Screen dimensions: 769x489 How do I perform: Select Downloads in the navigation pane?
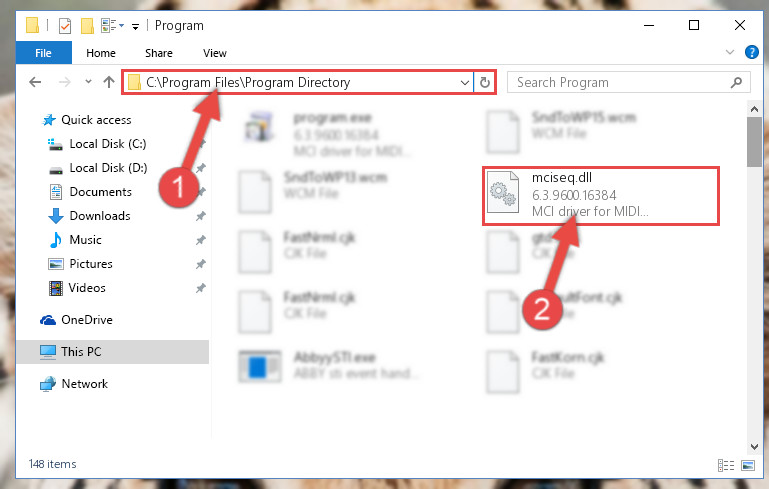coord(100,216)
